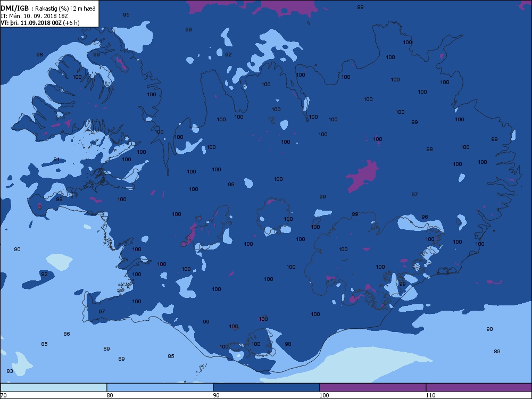Click the humidity value '96' on the map
Viewport: 532px width, 399px height.
[425, 217]
